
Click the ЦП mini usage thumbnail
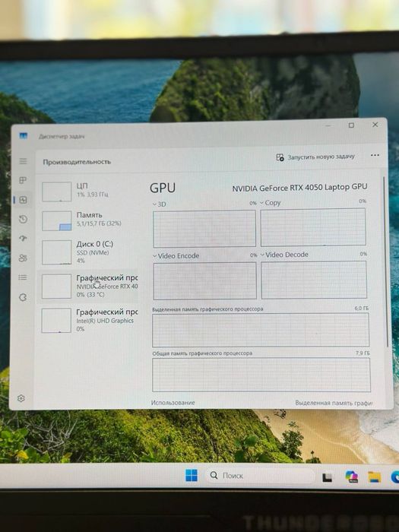pyautogui.click(x=57, y=192)
